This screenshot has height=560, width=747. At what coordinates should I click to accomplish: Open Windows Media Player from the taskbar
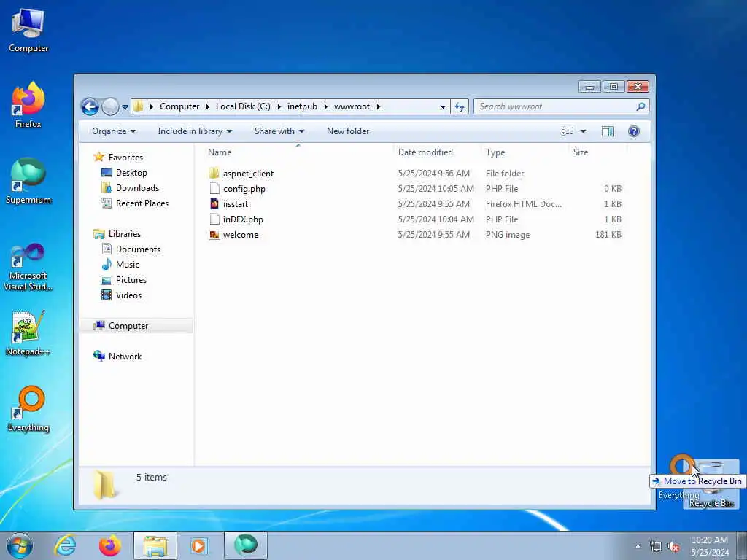click(199, 545)
